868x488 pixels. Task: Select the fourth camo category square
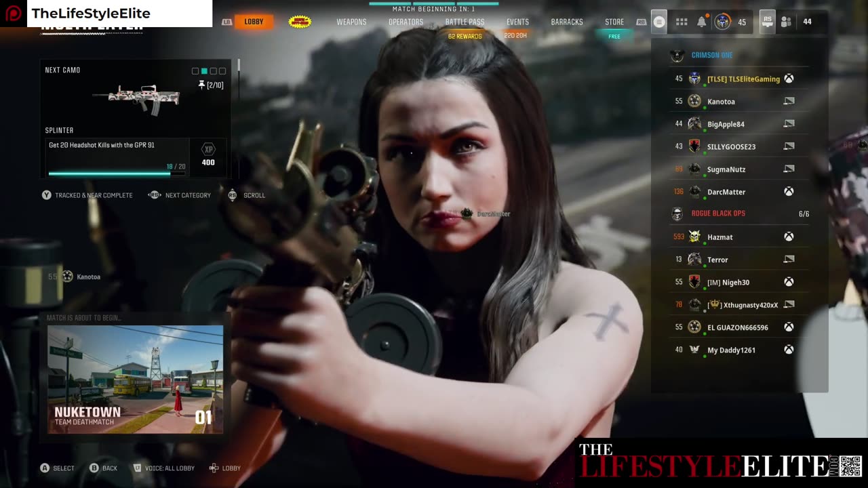pos(222,71)
